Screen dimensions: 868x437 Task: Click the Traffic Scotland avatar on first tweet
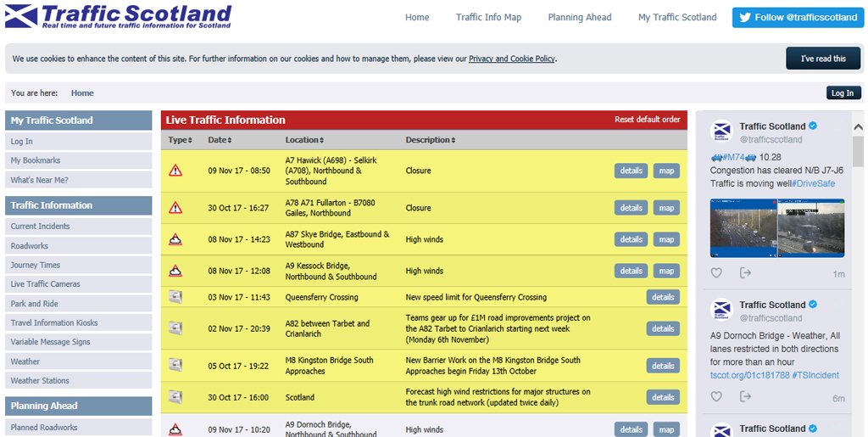[x=721, y=132]
